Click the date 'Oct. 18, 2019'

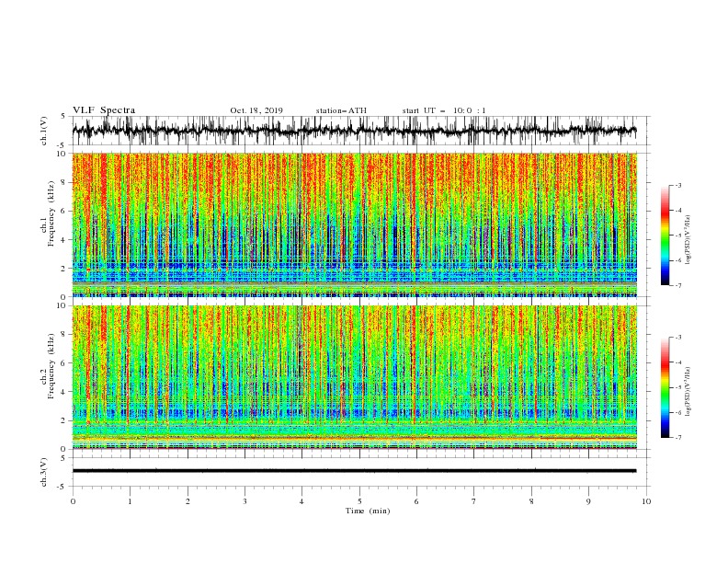click(x=256, y=110)
